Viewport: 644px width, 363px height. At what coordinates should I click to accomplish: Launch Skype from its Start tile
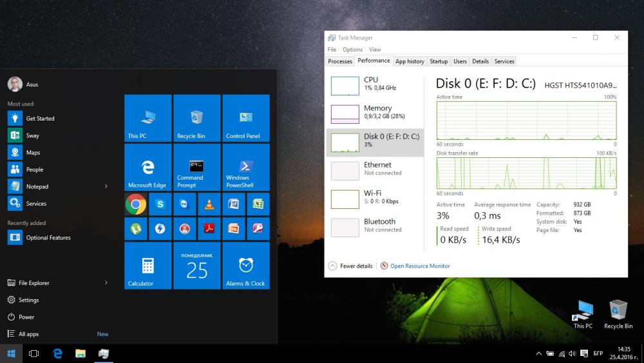160,204
